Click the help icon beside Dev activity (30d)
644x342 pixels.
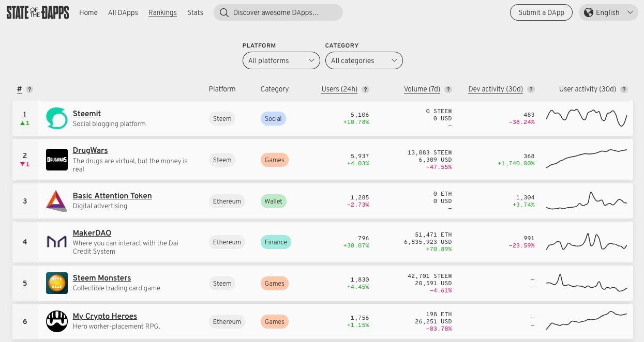coord(531,89)
